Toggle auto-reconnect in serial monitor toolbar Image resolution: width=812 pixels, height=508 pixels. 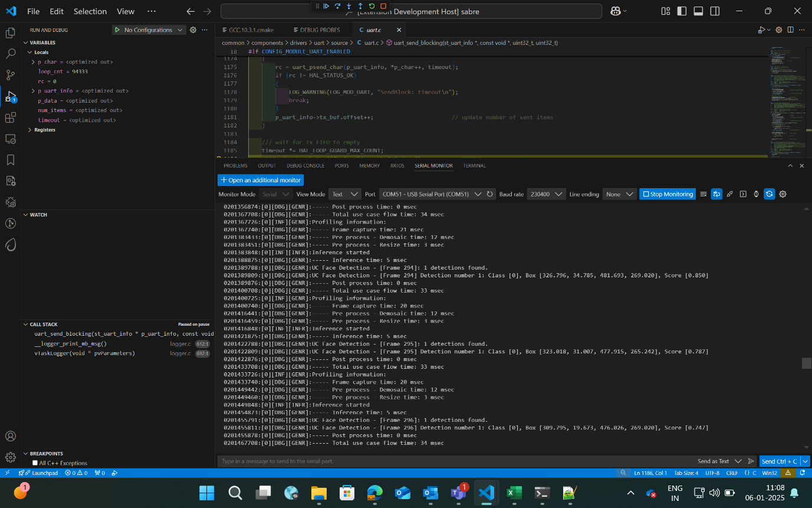(770, 194)
